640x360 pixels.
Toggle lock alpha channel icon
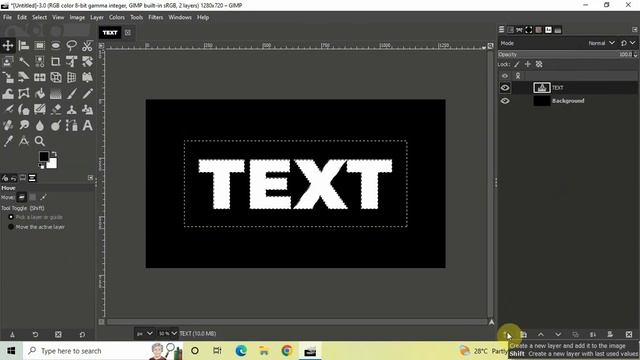(539, 64)
